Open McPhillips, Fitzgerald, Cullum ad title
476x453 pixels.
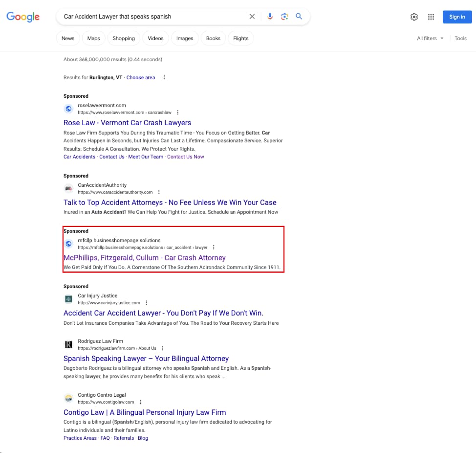coord(145,258)
